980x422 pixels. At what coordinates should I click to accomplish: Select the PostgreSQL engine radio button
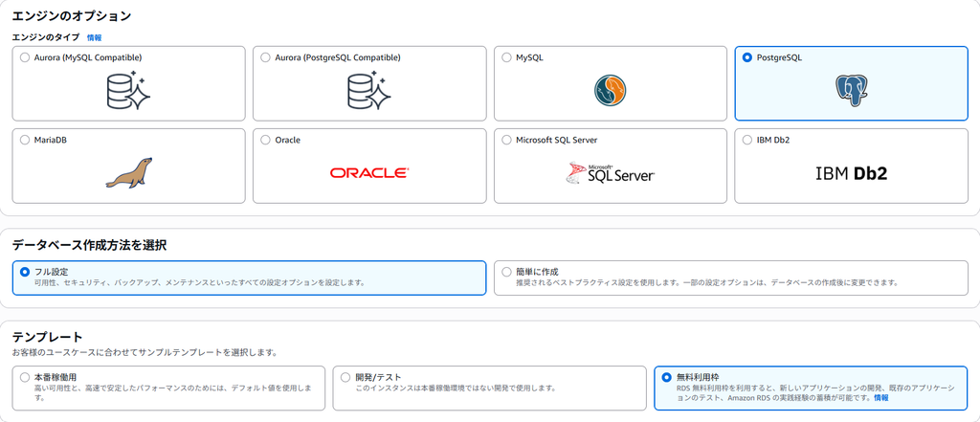(746, 57)
